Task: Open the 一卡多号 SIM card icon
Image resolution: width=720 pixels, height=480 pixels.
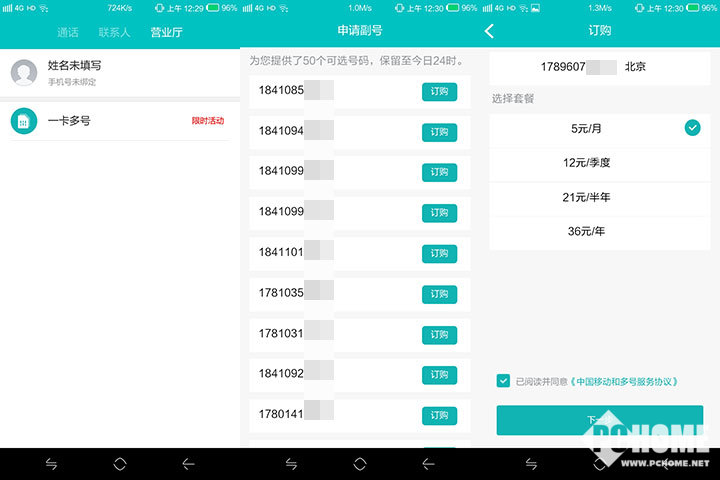Action: (x=24, y=121)
